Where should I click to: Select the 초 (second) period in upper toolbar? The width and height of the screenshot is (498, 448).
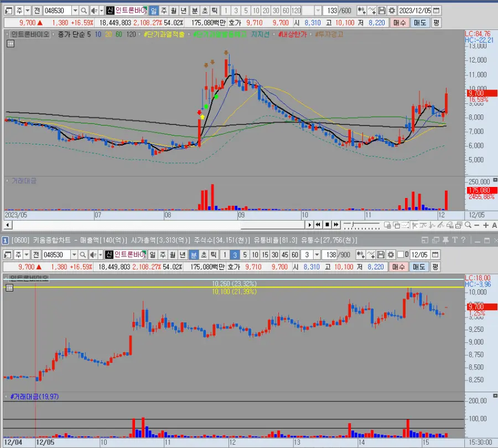[205, 11]
